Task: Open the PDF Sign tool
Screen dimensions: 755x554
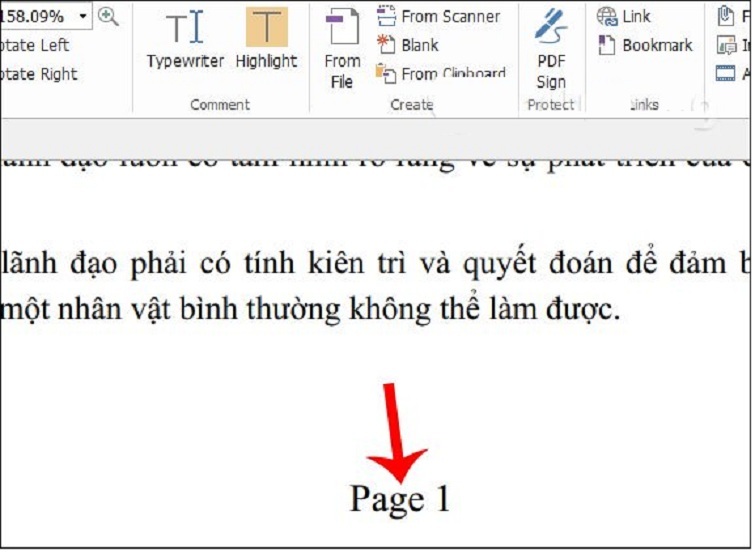Action: click(550, 50)
